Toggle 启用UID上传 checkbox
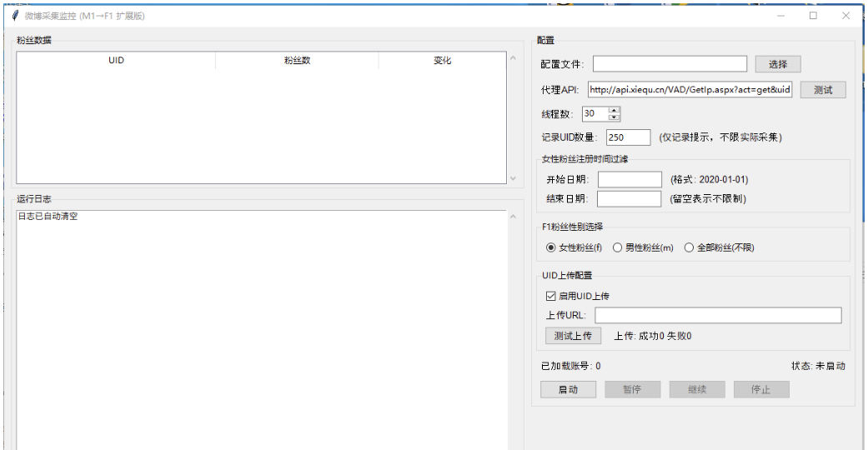The height and width of the screenshot is (450, 868). (550, 296)
